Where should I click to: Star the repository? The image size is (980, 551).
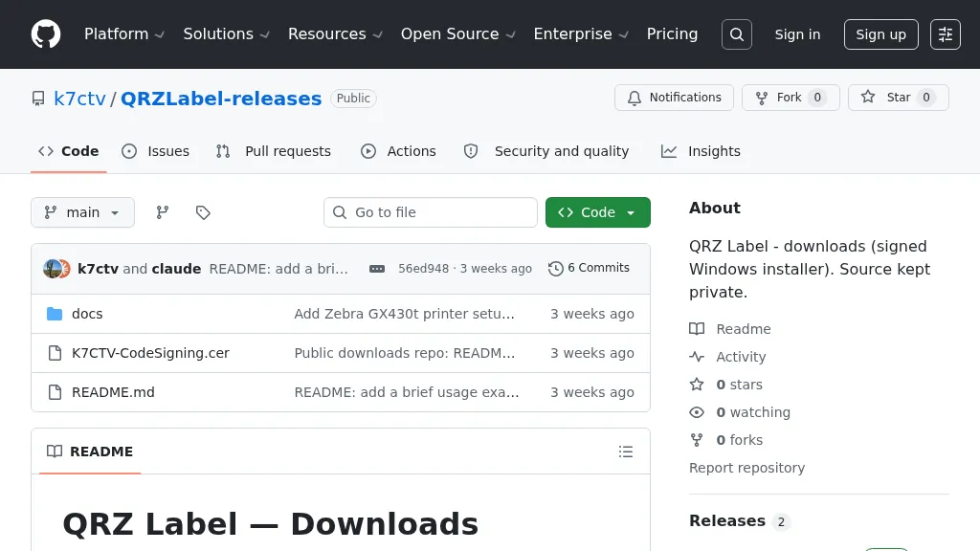click(x=898, y=98)
